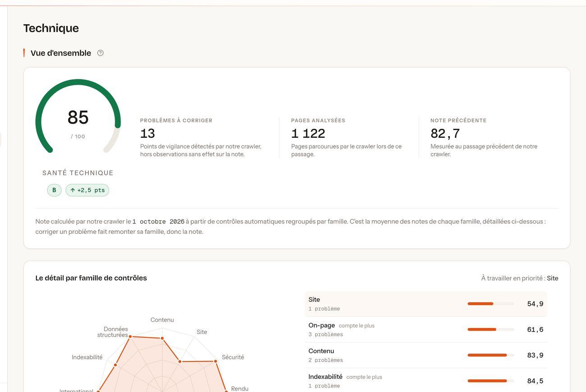Viewport: 586px width, 392px height.
Task: Click the On-page score 61,6
Action: coord(535,329)
